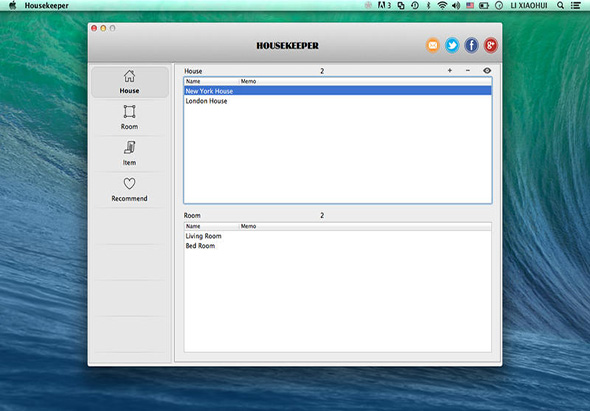Share via the Twitter icon
590x411 pixels.
coord(452,45)
